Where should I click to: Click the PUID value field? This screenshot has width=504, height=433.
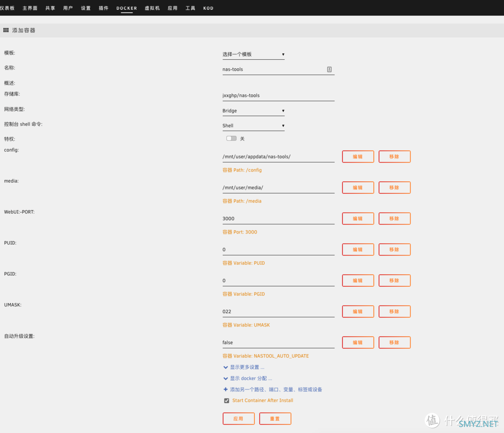tap(278, 249)
